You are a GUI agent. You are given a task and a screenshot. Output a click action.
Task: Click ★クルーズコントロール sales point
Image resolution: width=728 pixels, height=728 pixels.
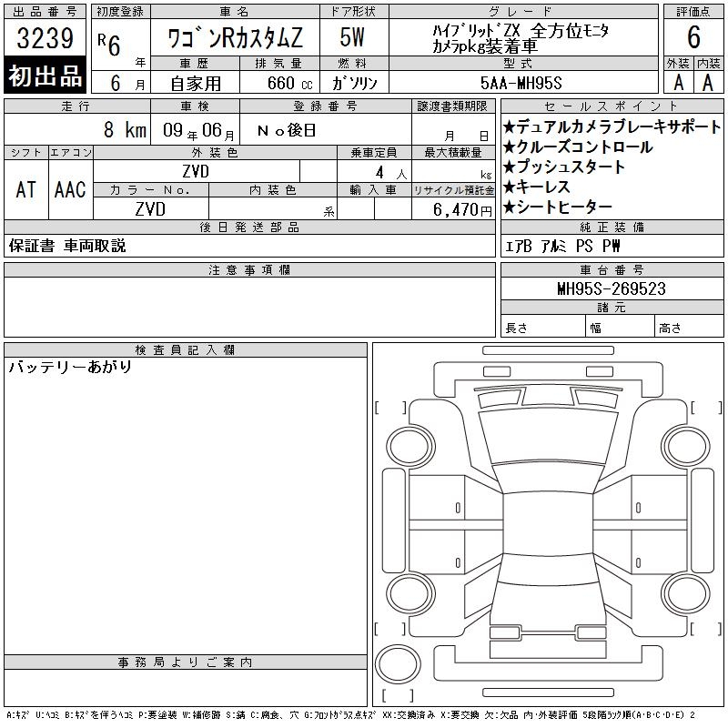coord(578,147)
